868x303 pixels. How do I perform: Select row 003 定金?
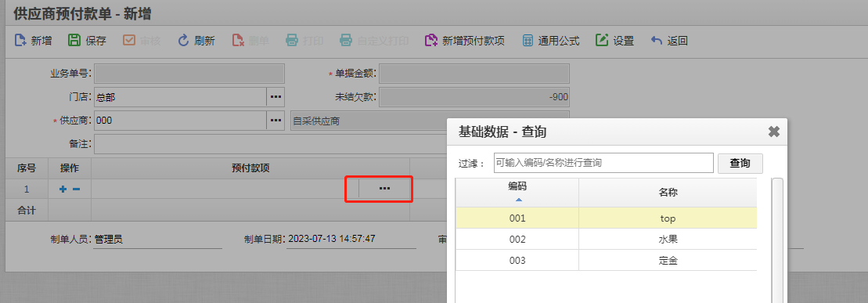pos(606,261)
